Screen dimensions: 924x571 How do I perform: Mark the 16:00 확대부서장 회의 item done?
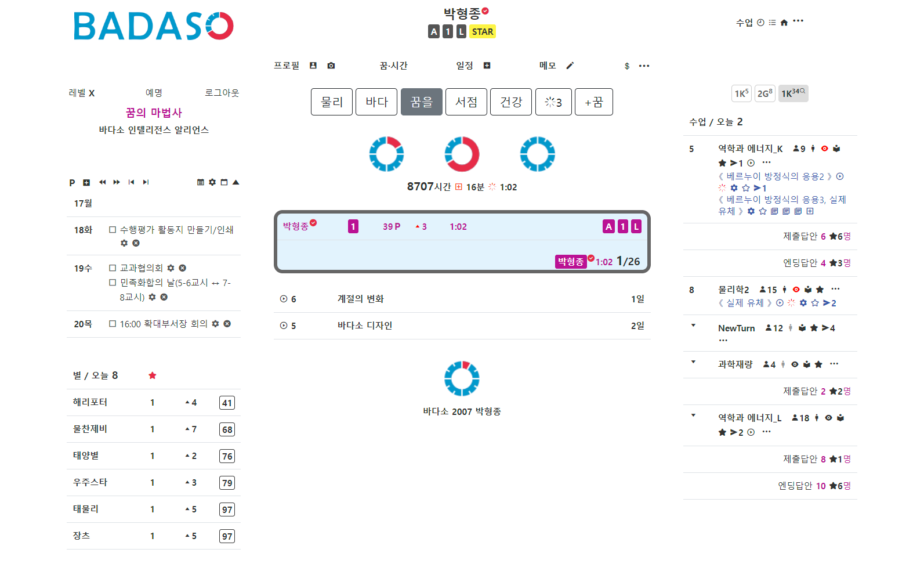click(x=113, y=324)
